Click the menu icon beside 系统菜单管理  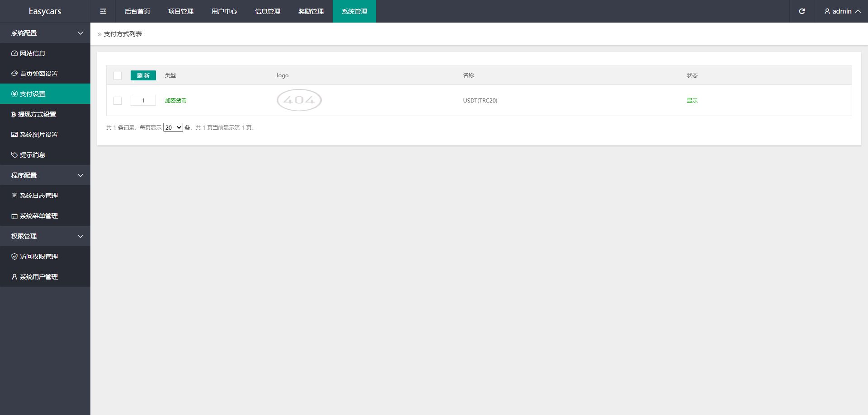(x=14, y=216)
